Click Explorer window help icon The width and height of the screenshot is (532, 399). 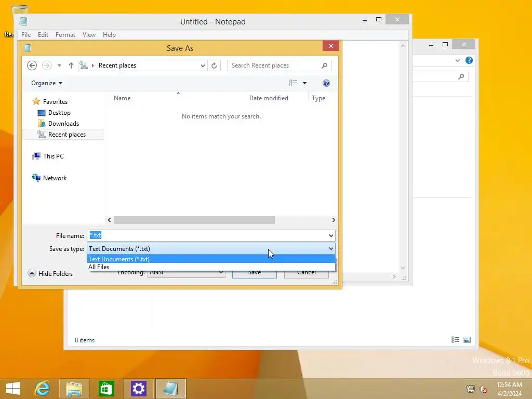[x=469, y=60]
